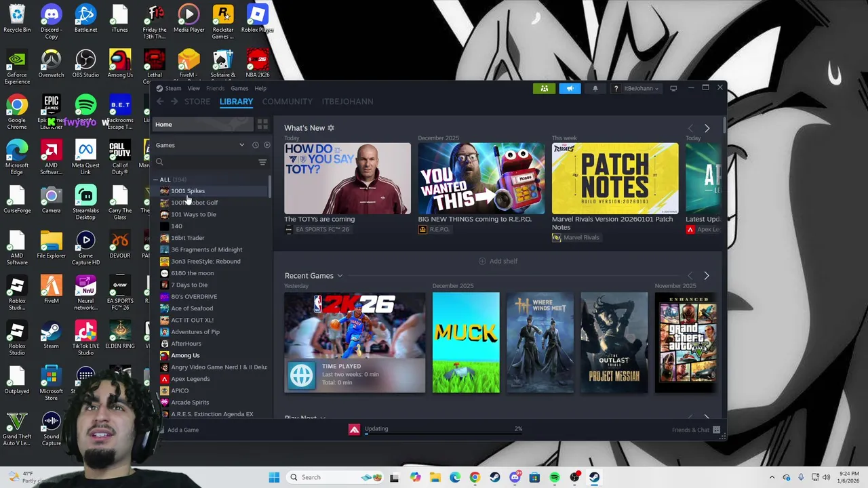Screen dimensions: 868x488
Task: Open OBS Studio desktop shortcut
Action: [x=85, y=65]
